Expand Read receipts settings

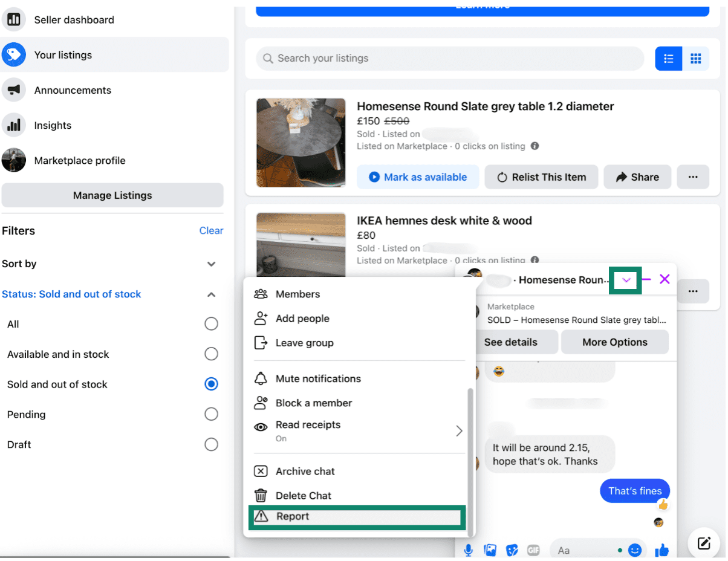[458, 430]
